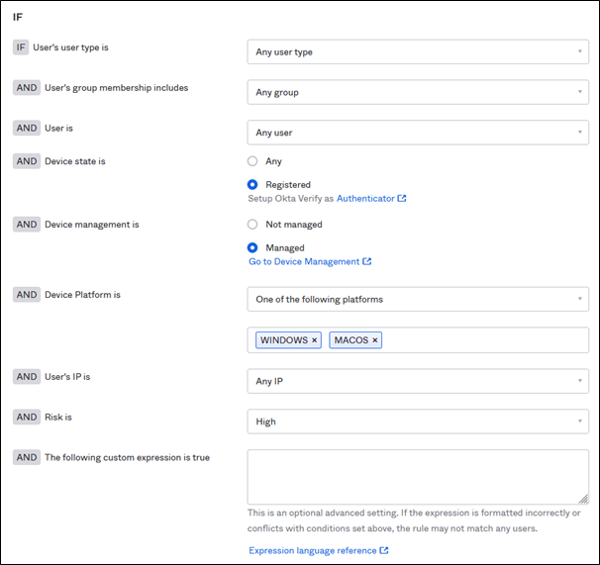This screenshot has height=565, width=600.
Task: Click inside the custom expression text area
Action: tap(417, 476)
